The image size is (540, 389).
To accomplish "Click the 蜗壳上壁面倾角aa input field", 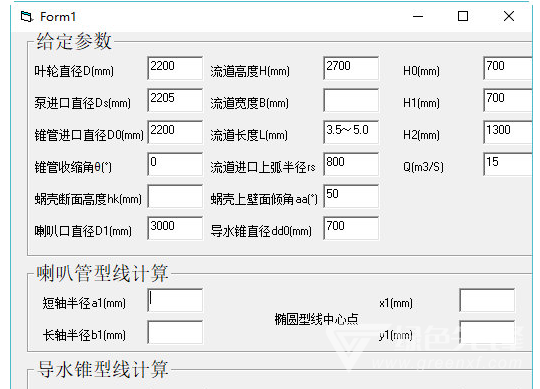I will (351, 196).
